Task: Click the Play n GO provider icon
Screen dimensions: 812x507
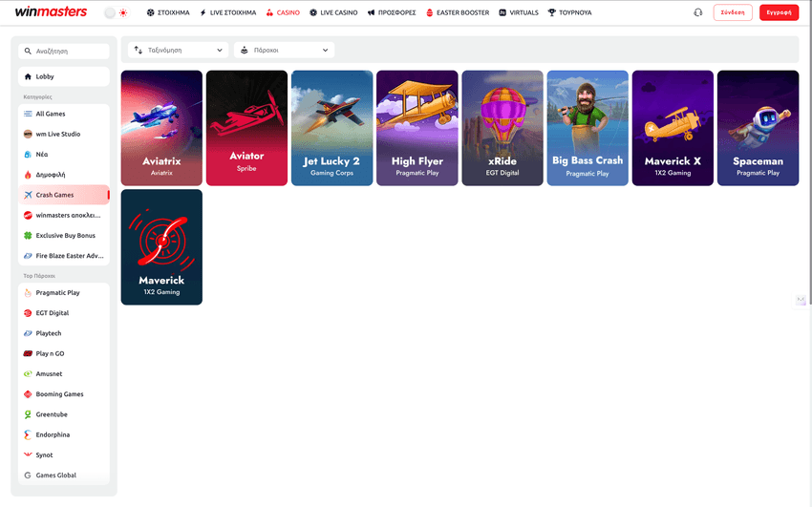Action: point(28,354)
